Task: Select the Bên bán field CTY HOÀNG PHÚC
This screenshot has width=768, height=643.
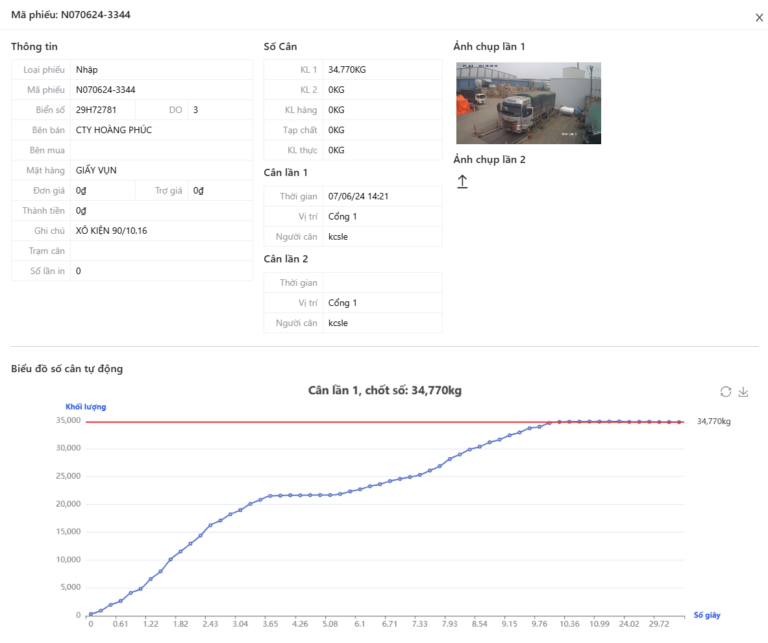Action: click(160, 130)
